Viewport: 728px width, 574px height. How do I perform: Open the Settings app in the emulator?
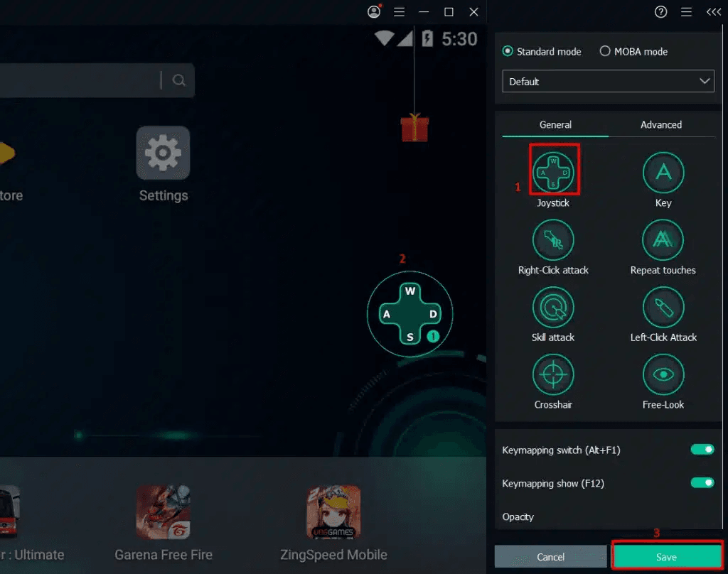(163, 152)
